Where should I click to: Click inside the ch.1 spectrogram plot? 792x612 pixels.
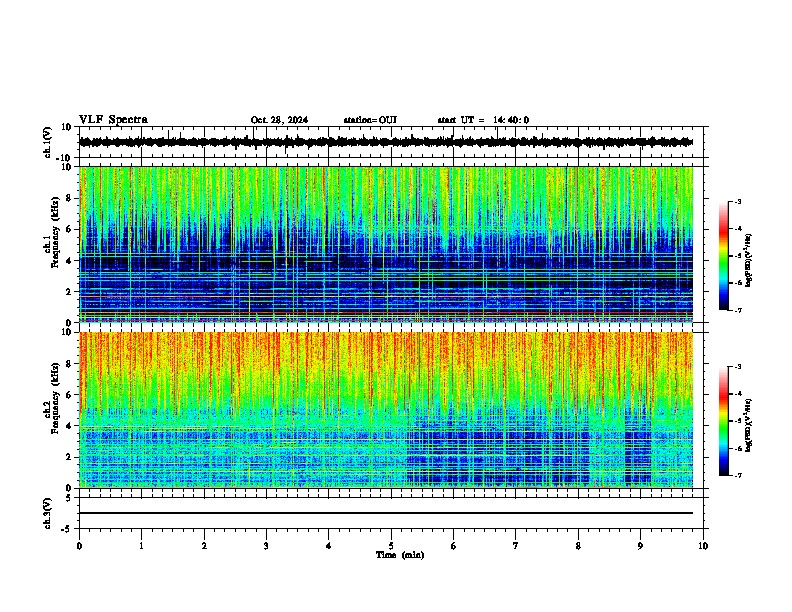(386, 244)
